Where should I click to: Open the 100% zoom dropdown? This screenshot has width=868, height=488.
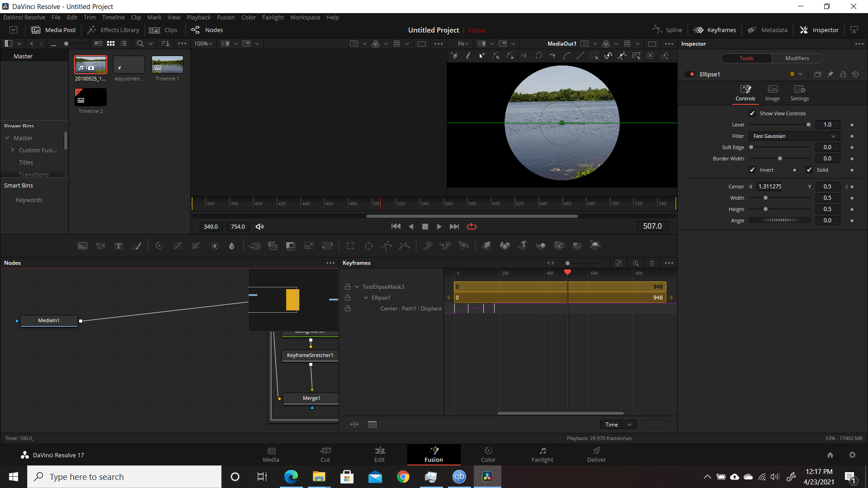(x=203, y=44)
